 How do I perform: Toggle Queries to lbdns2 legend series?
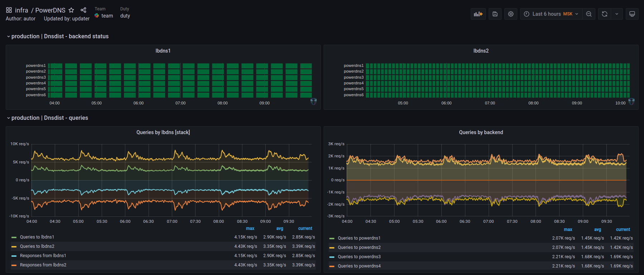click(37, 246)
